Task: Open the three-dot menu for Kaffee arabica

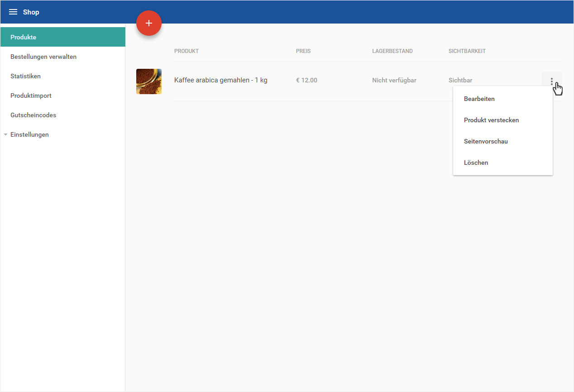Action: coord(552,81)
